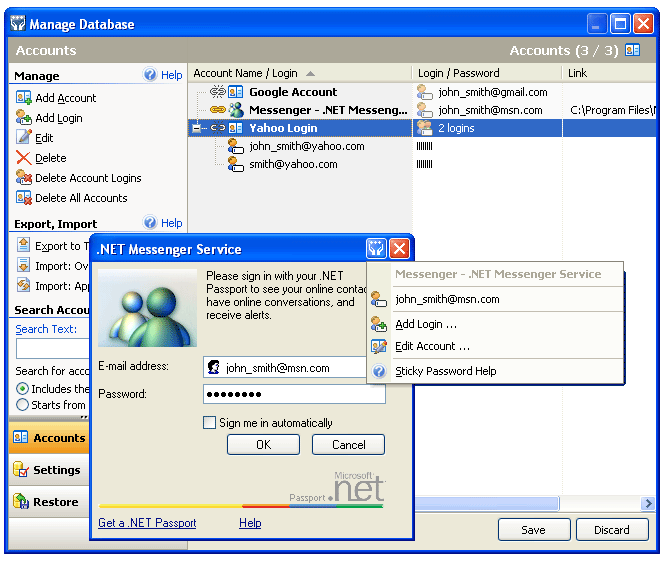Open the Get a .NET Passport link
The width and height of the screenshot is (665, 567).
click(x=147, y=522)
